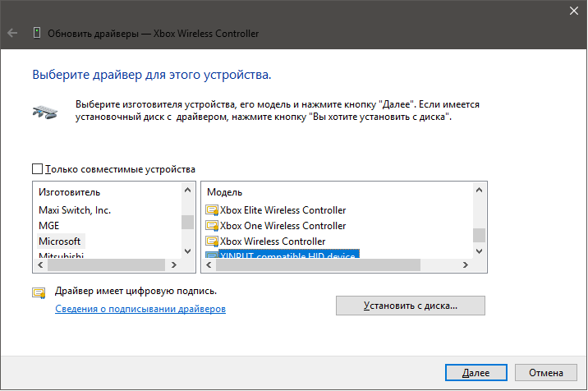Click the 'Модель' column header
Viewport: 588px width, 391px height.
[225, 192]
